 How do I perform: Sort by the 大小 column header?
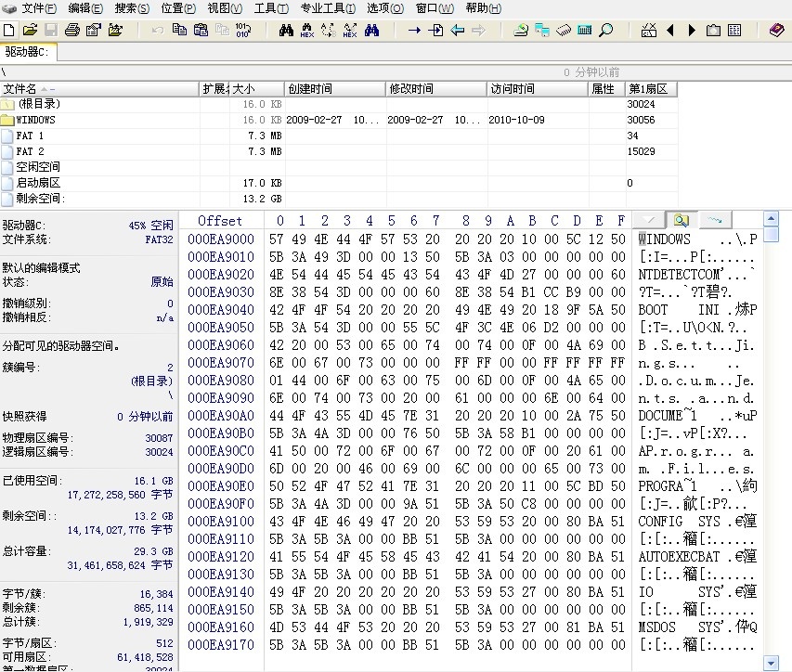(x=257, y=89)
